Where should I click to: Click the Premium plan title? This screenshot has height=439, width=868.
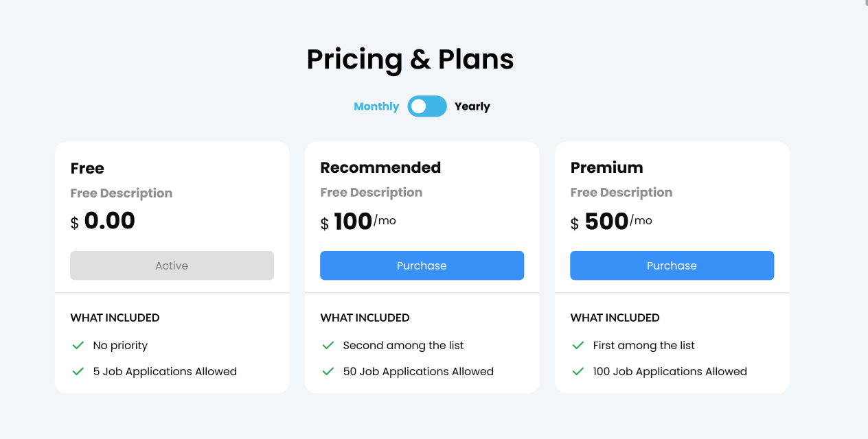606,167
